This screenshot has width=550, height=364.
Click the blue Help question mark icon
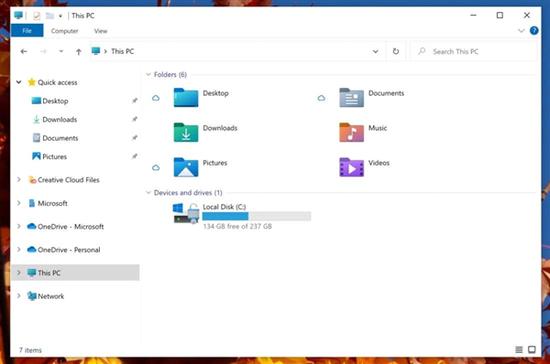coord(534,31)
